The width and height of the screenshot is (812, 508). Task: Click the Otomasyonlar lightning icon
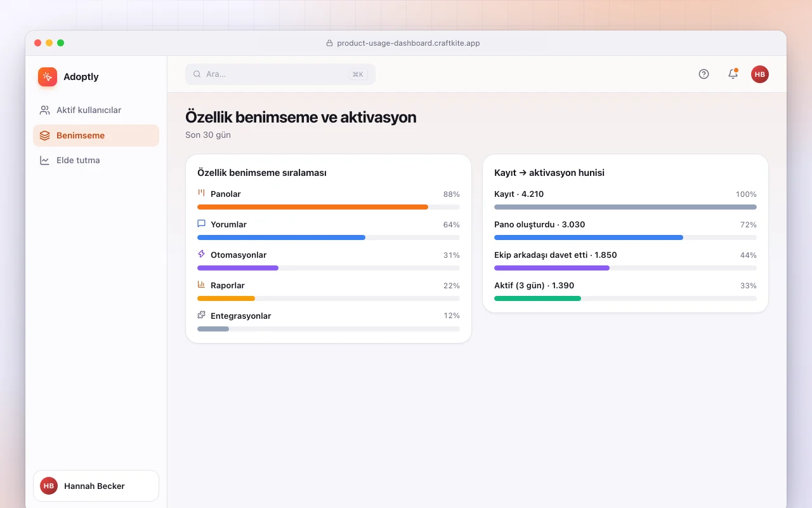click(201, 254)
